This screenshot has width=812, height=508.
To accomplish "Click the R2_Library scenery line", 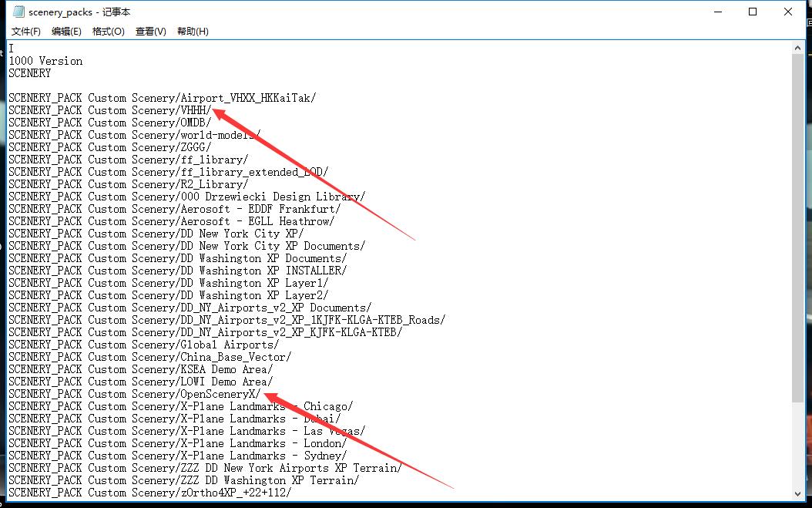I will pos(129,184).
